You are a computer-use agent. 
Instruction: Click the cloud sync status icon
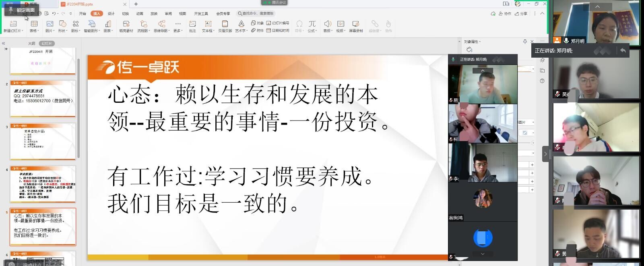point(493,14)
